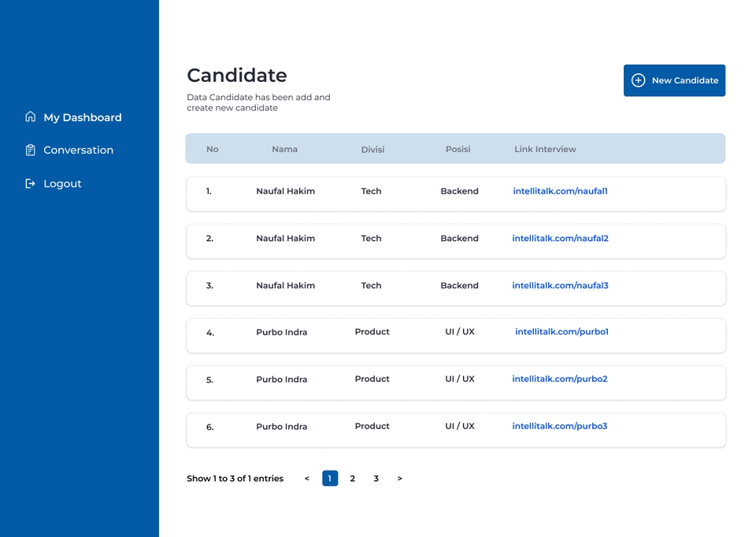Go to next page with > arrow
Image resolution: width=756 pixels, height=537 pixels.
click(x=399, y=478)
